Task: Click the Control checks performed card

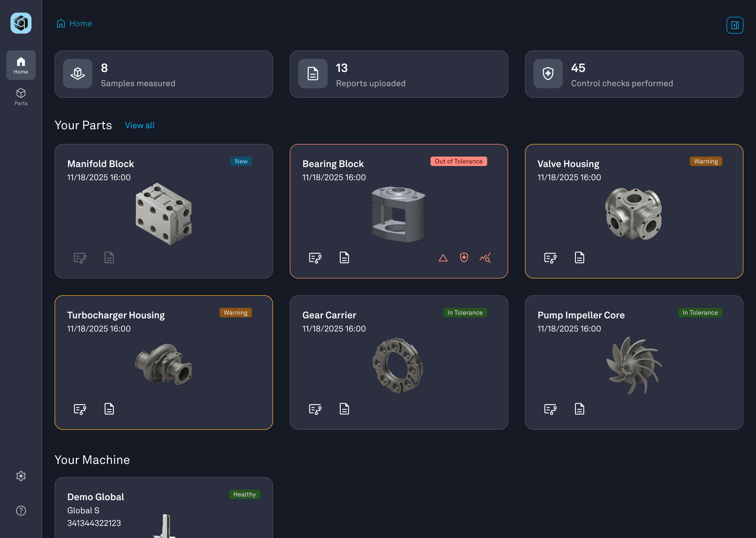Action: [633, 74]
